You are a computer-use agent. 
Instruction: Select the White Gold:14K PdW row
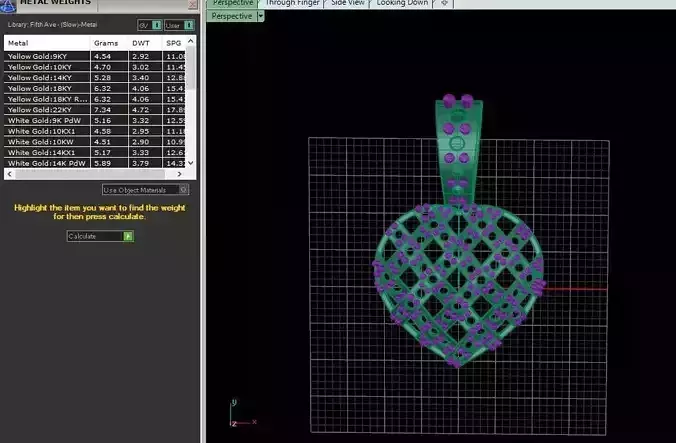click(95, 163)
